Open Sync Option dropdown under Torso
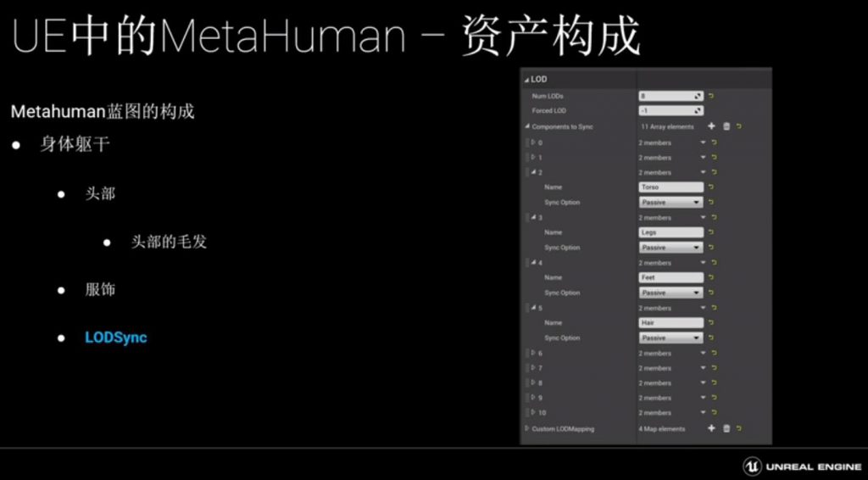The width and height of the screenshot is (868, 480). [x=671, y=202]
